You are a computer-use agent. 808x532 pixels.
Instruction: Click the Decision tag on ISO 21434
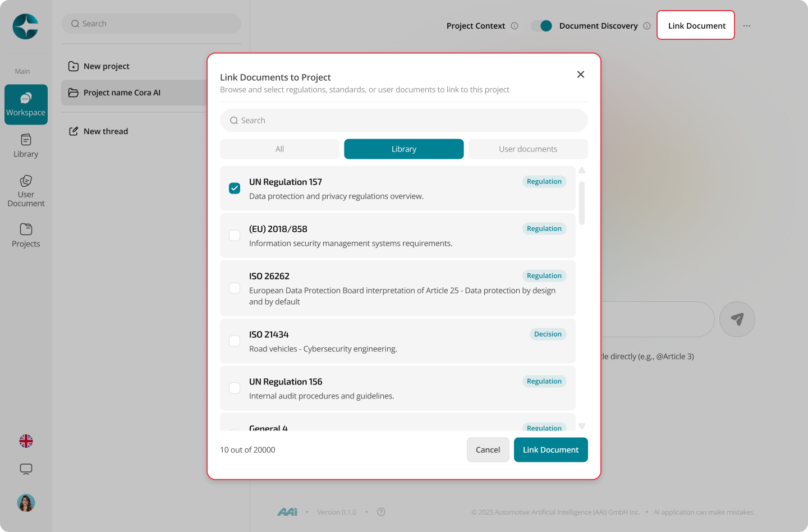pyautogui.click(x=548, y=334)
